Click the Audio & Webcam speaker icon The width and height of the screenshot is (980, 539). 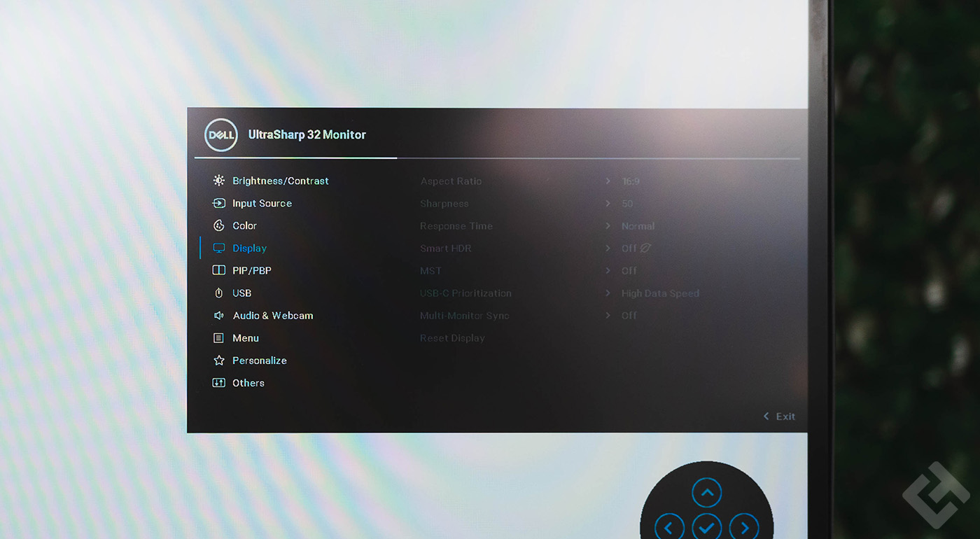point(219,316)
